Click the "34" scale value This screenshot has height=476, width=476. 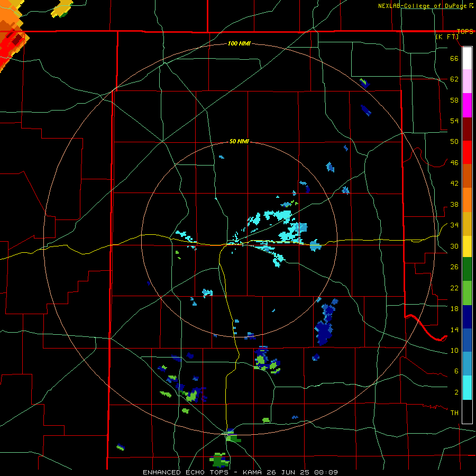click(x=454, y=225)
